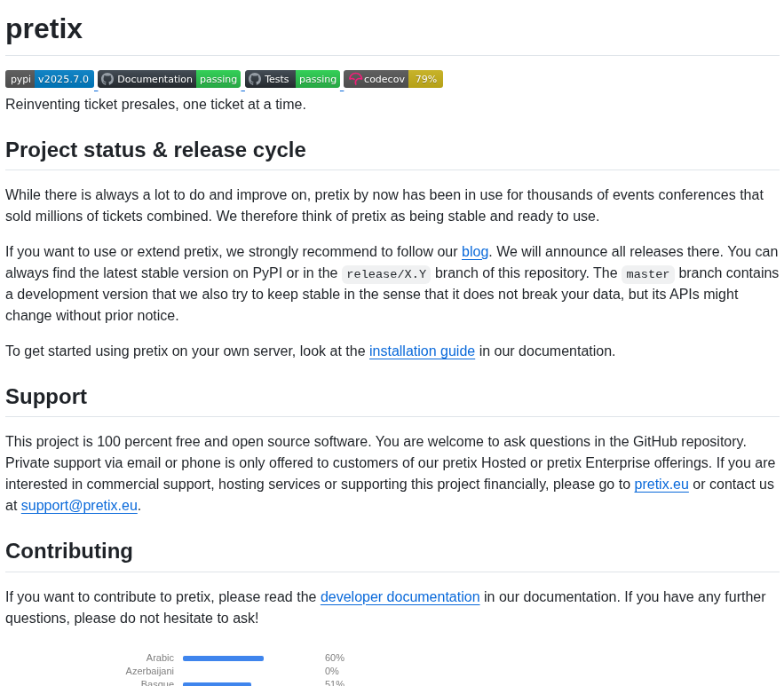
Task: Click the support@pretix.eu email link
Action: coord(79,506)
